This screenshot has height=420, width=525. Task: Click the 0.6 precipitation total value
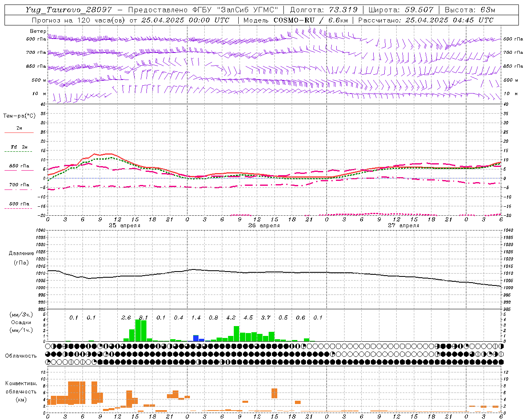pyautogui.click(x=301, y=317)
